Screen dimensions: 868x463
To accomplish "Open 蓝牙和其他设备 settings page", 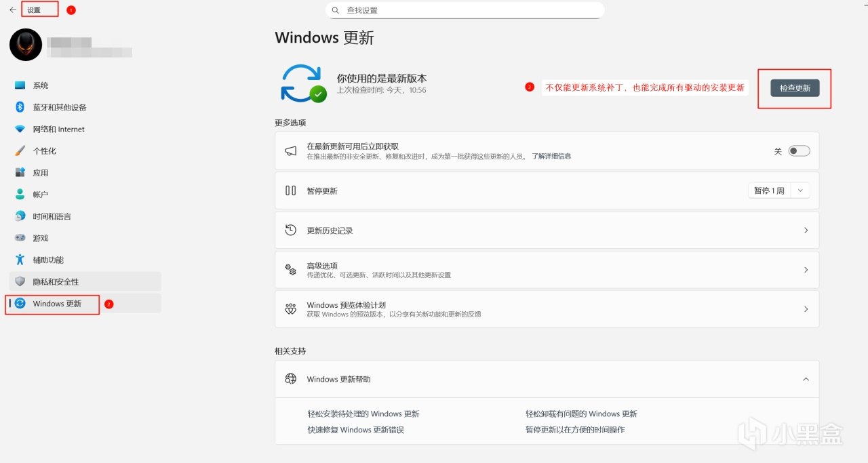I will pyautogui.click(x=85, y=107).
